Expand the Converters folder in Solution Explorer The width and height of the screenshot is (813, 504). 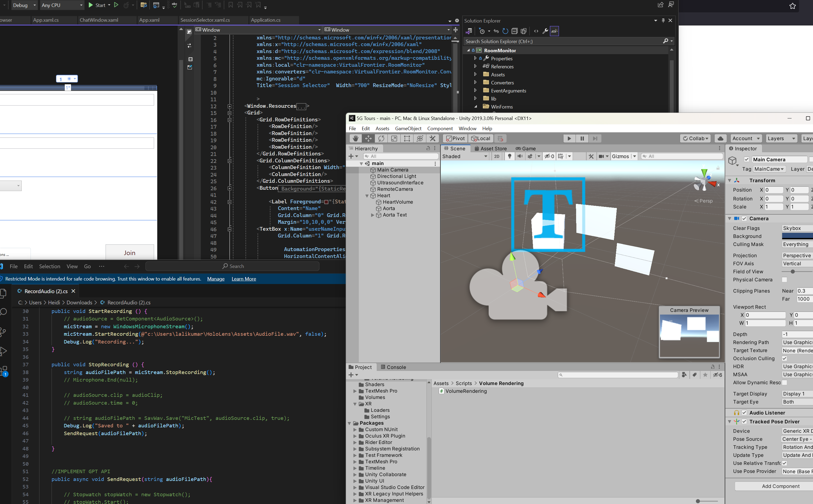click(475, 82)
